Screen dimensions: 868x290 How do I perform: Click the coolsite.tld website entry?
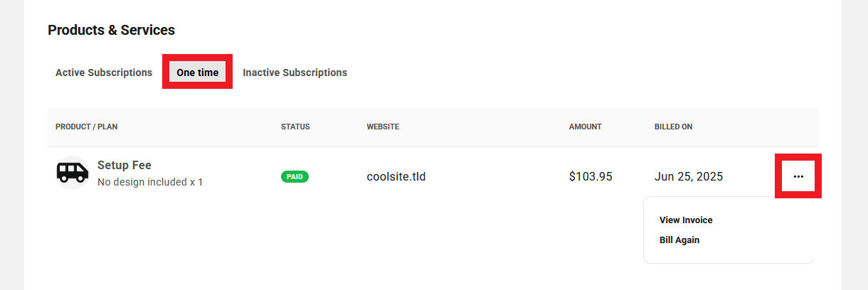coord(396,176)
